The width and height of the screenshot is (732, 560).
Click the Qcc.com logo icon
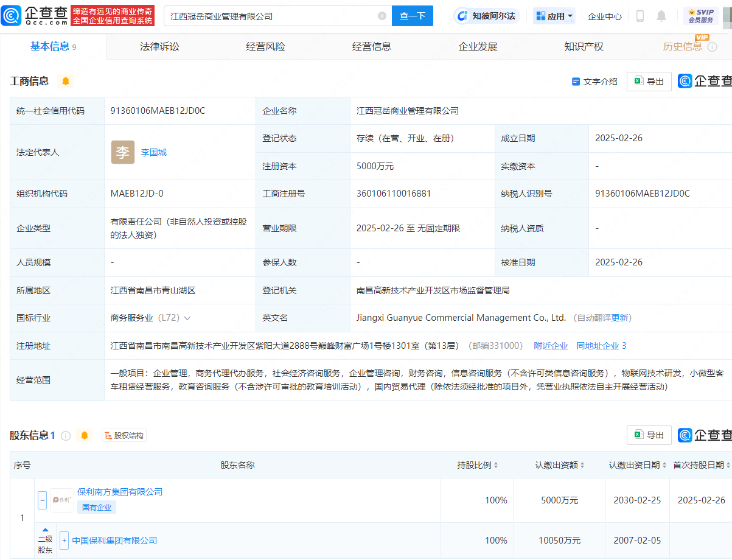(12, 16)
